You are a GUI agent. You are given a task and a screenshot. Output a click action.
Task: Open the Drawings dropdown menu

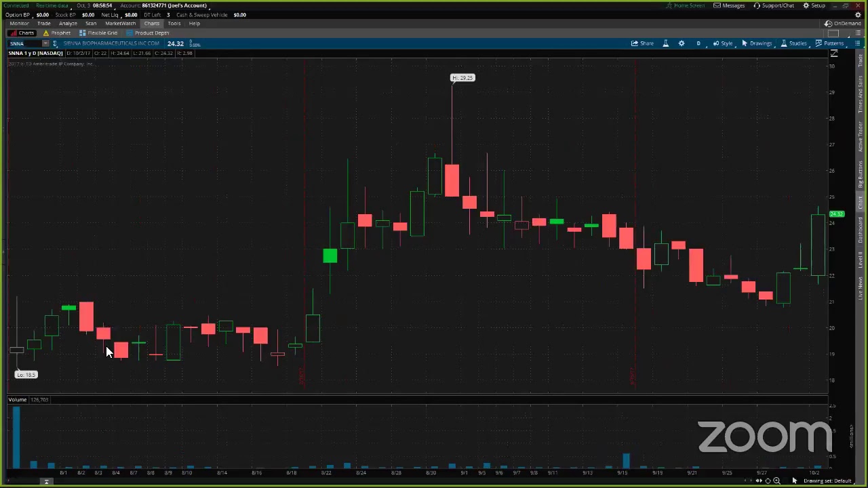click(757, 43)
